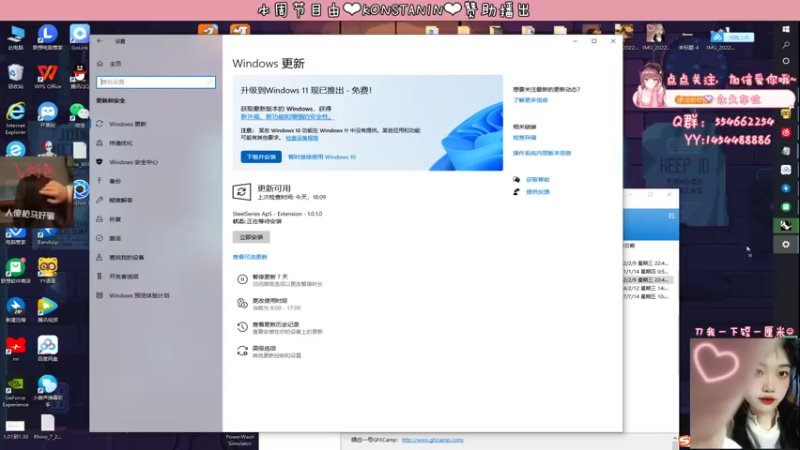
Task: Click the Internet Explorer desktop icon
Action: pos(15,117)
